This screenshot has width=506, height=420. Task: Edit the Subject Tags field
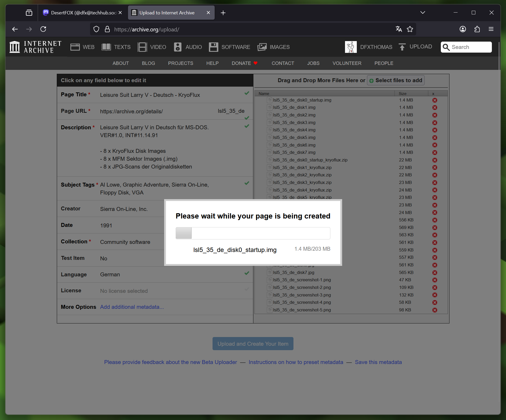pos(155,189)
